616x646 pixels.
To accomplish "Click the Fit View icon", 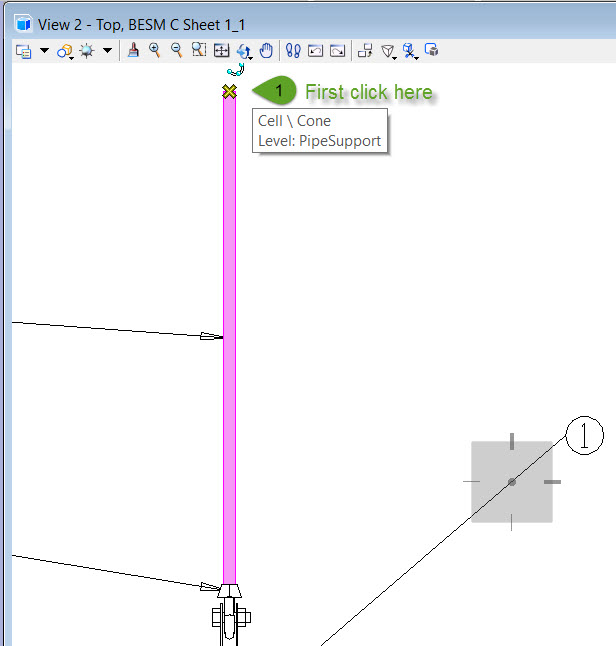I will (x=222, y=51).
